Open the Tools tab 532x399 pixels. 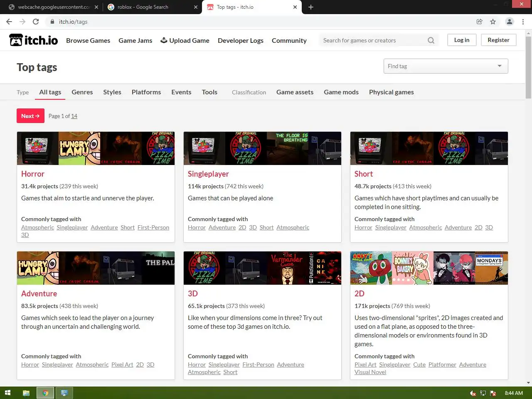[209, 92]
